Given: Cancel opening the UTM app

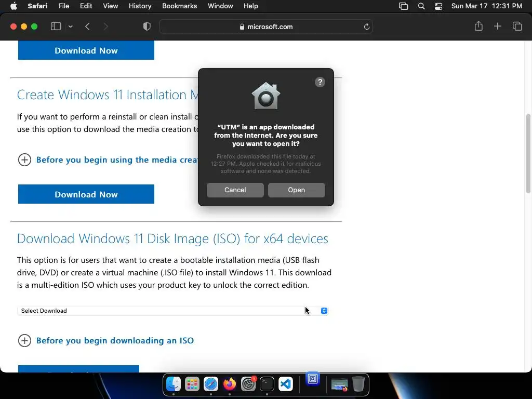Looking at the screenshot, I should [235, 190].
